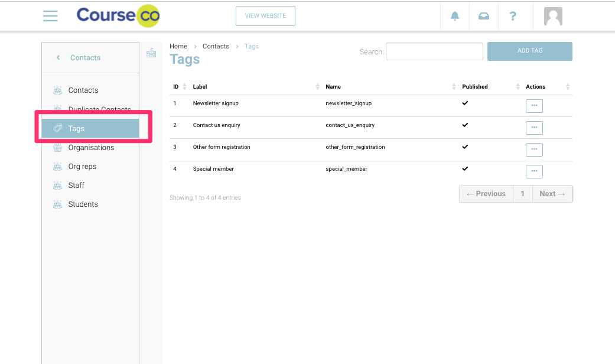Click the tag icon next to Tags

click(x=57, y=128)
